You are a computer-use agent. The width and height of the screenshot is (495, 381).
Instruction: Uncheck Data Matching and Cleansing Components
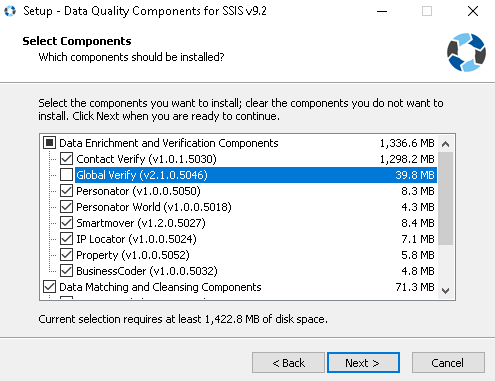tap(49, 287)
